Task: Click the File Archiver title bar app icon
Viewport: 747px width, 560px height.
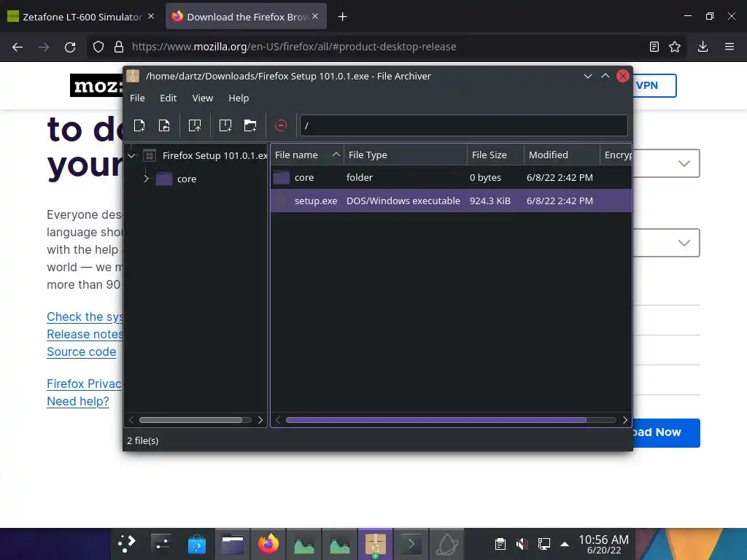Action: [133, 76]
